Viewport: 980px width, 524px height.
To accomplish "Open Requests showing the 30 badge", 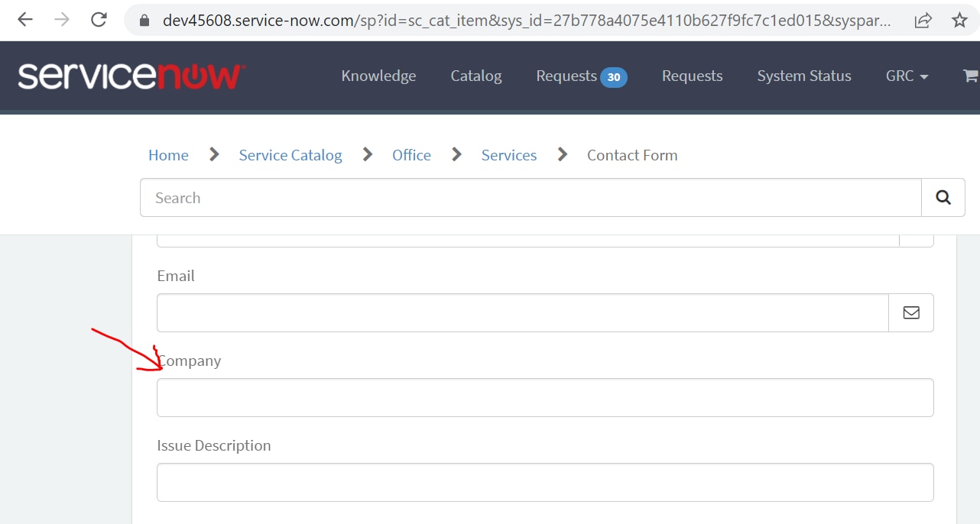I will click(581, 76).
